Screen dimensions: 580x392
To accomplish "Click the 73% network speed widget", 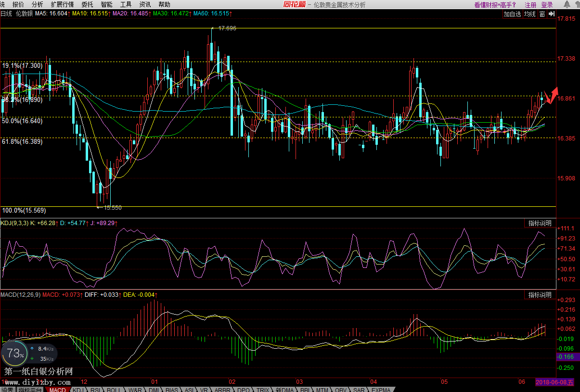I will pos(15,354).
